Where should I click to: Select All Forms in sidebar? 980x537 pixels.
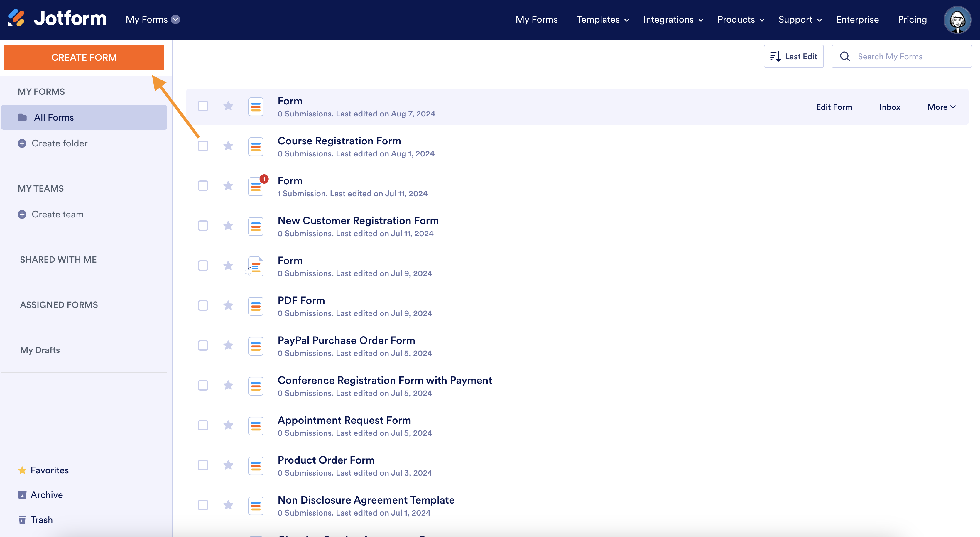(54, 118)
